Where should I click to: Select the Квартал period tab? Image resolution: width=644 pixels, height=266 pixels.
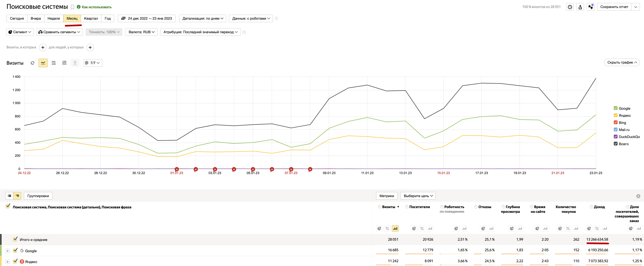91,18
